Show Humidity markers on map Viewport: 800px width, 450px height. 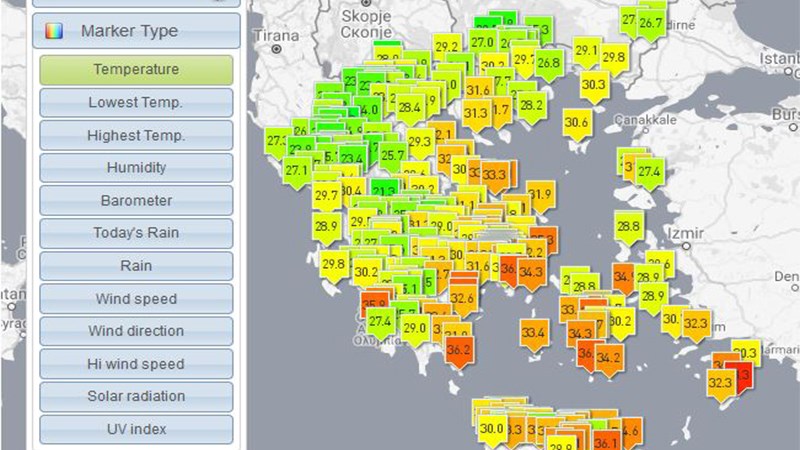click(136, 168)
